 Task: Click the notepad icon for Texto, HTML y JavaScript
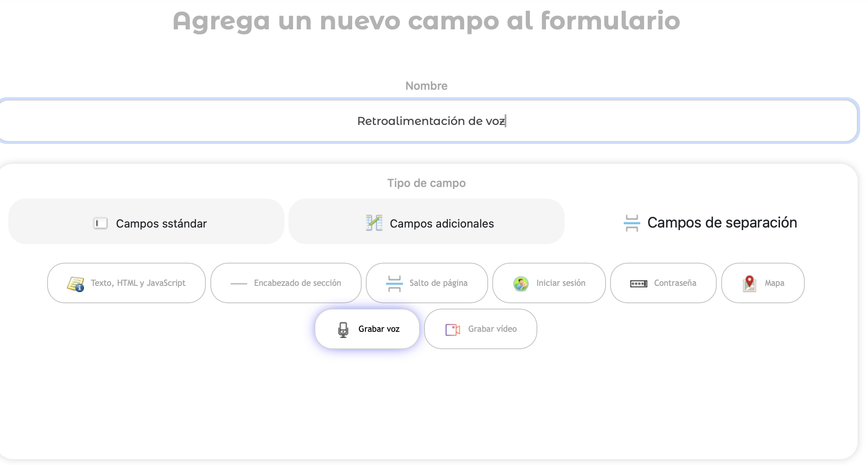[x=75, y=284]
